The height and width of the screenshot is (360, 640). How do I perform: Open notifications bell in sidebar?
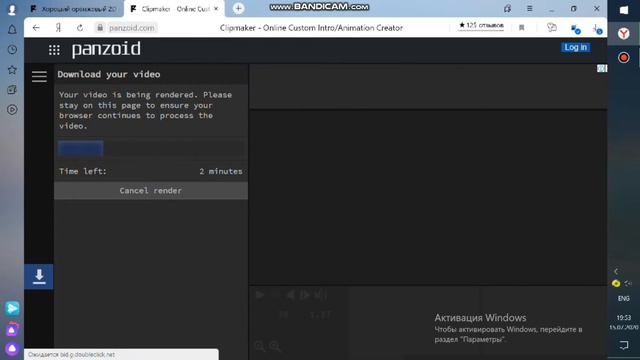pyautogui.click(x=12, y=30)
